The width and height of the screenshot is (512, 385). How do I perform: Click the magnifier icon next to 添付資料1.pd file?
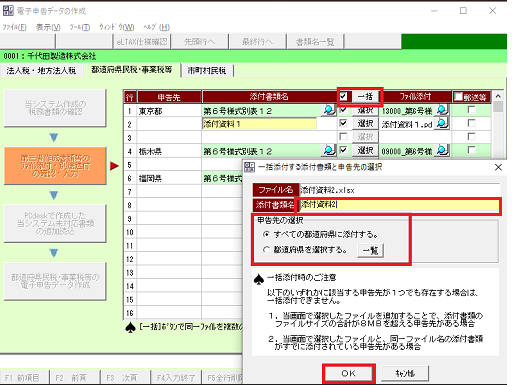tap(442, 123)
